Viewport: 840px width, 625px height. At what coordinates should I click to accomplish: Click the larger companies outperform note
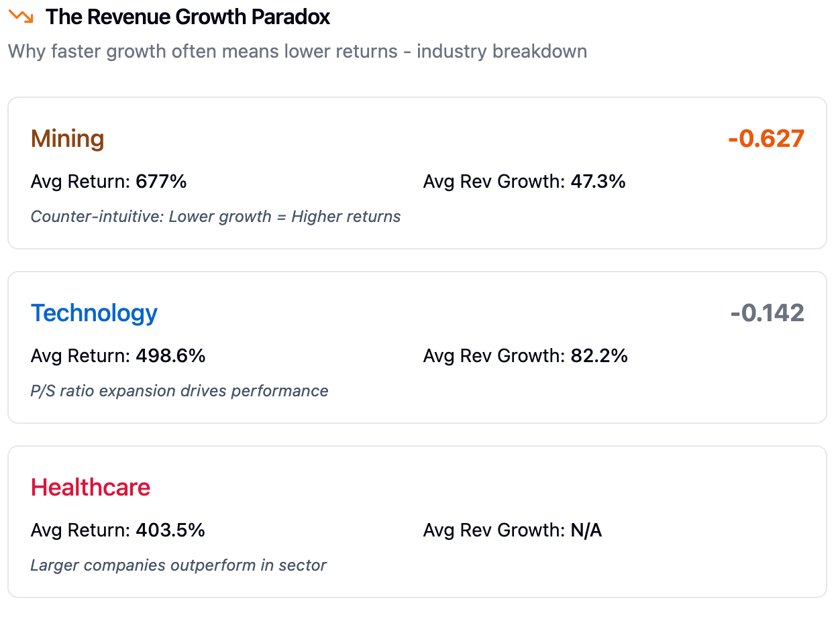[x=178, y=565]
